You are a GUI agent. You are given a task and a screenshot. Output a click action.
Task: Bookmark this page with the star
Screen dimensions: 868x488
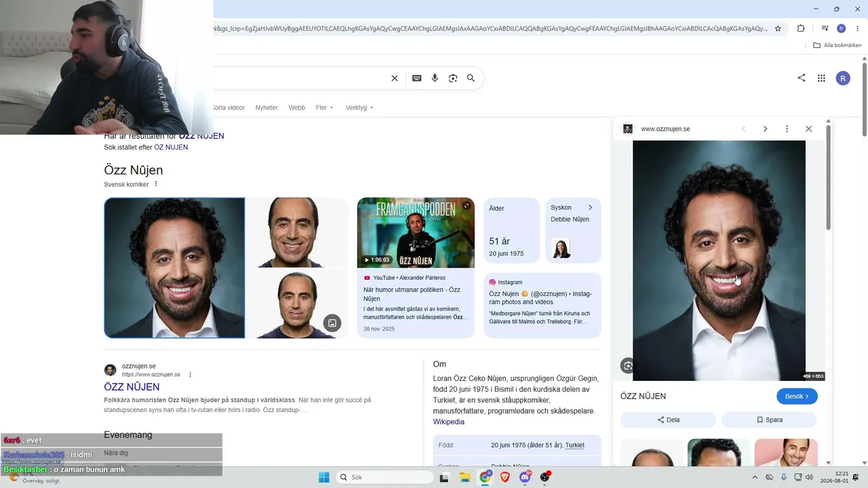(778, 28)
